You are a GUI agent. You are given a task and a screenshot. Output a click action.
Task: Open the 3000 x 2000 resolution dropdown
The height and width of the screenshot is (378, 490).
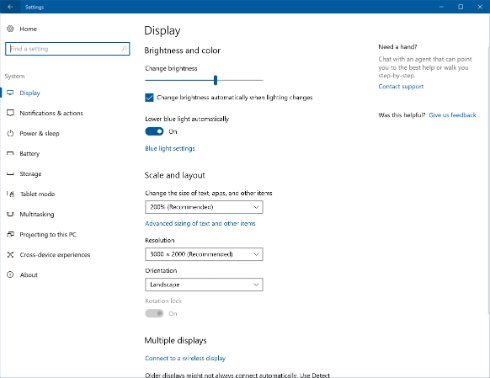[204, 254]
